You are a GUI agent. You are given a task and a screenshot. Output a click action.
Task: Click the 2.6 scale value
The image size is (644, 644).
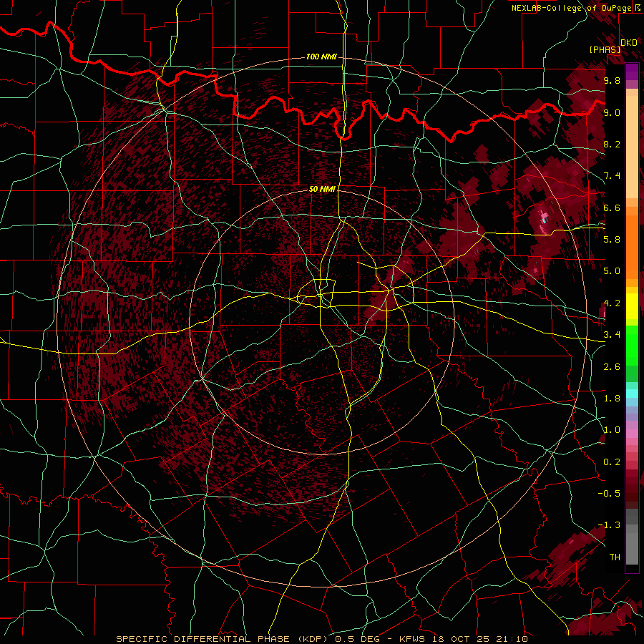click(x=612, y=367)
